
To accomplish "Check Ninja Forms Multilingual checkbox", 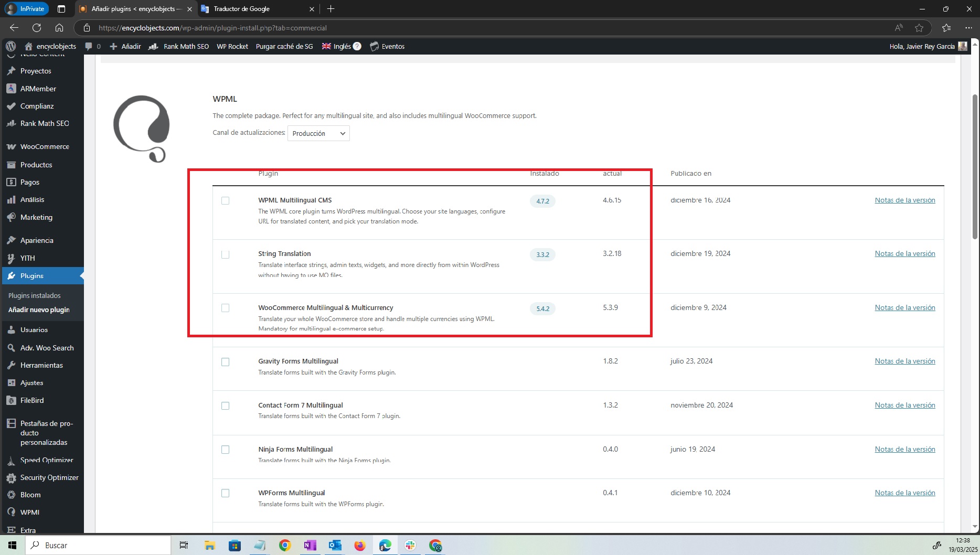I will point(226,450).
